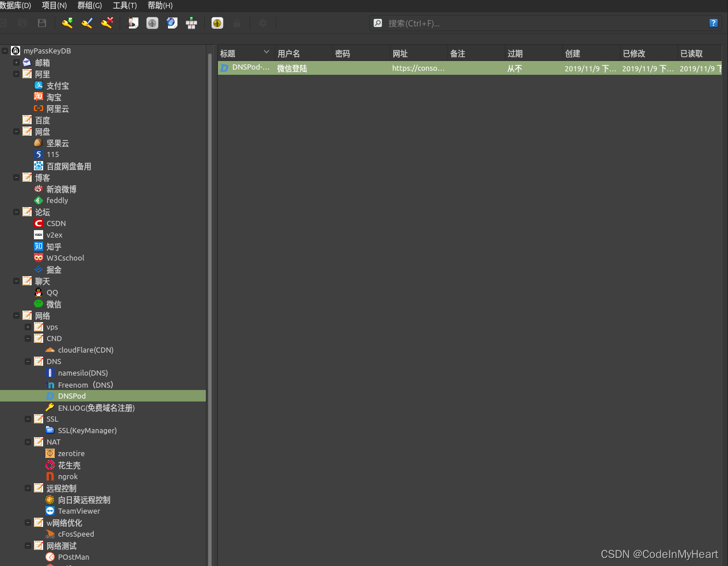Open the password generator icon
This screenshot has width=728, height=566.
(217, 23)
